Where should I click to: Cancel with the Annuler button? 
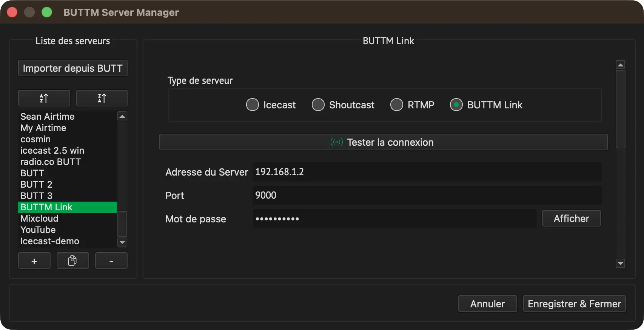point(488,304)
